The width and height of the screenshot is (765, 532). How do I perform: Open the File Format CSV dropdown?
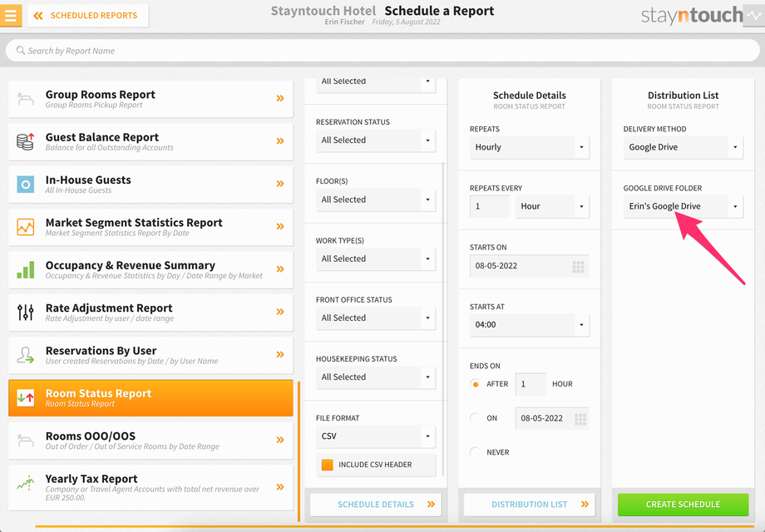(376, 436)
